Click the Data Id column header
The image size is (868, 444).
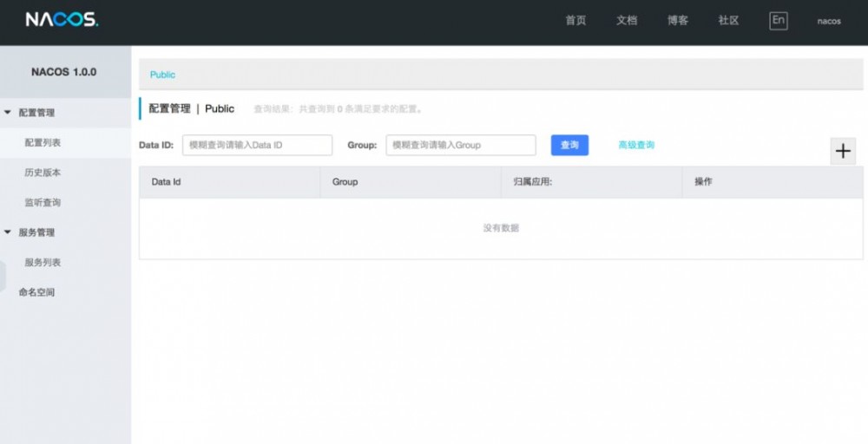(x=230, y=182)
